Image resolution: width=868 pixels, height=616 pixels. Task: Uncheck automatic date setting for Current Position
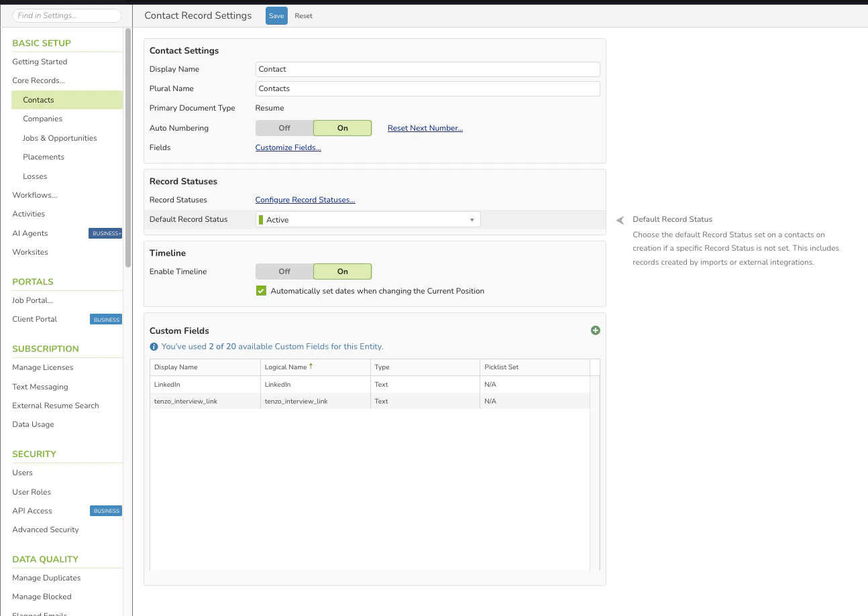coord(261,290)
